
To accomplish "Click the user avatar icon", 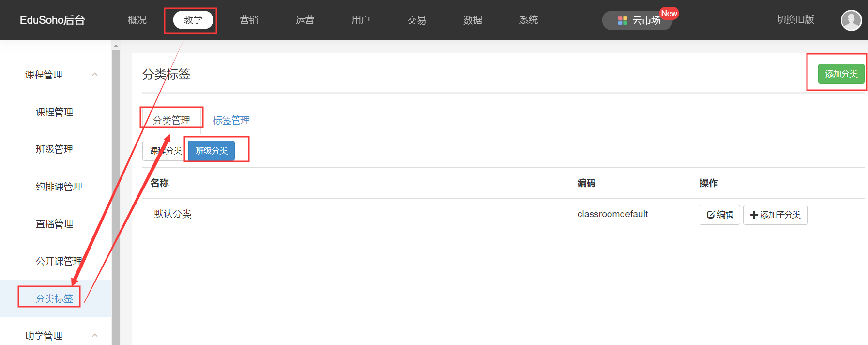I will coord(851,20).
